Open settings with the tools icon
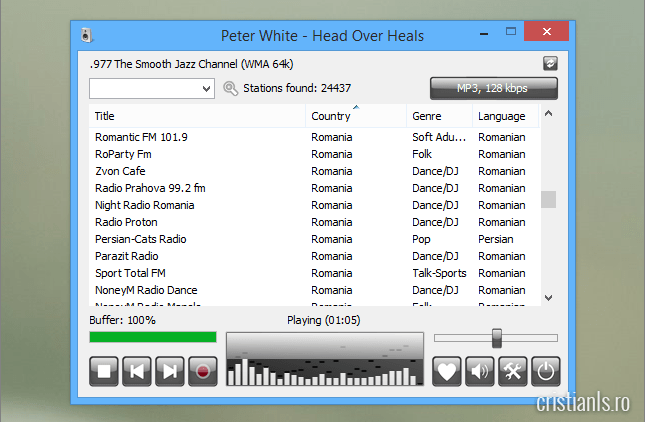 pyautogui.click(x=513, y=371)
